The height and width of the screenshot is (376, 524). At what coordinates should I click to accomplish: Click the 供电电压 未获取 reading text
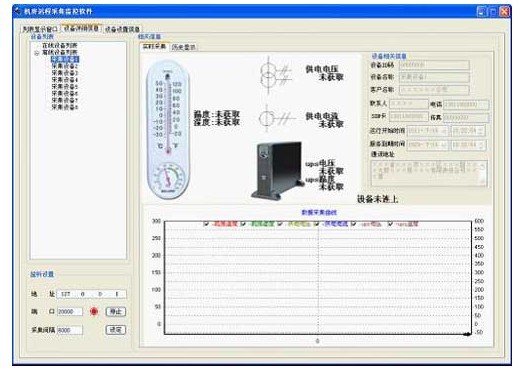tap(324, 73)
